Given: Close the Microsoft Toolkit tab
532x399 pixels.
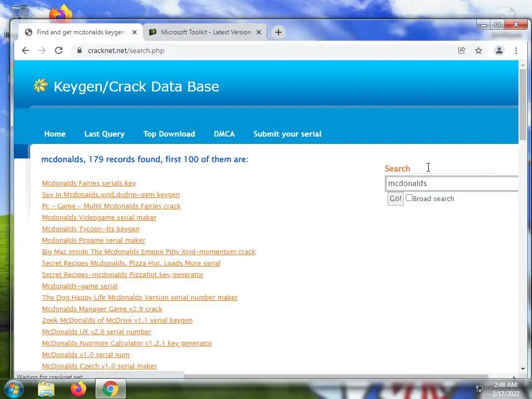Looking at the screenshot, I should coord(259,32).
